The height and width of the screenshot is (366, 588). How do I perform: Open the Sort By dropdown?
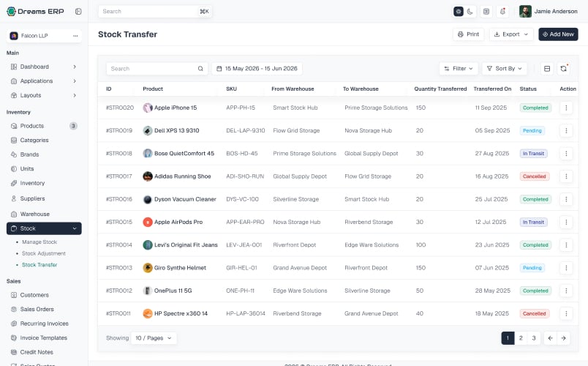pos(505,68)
